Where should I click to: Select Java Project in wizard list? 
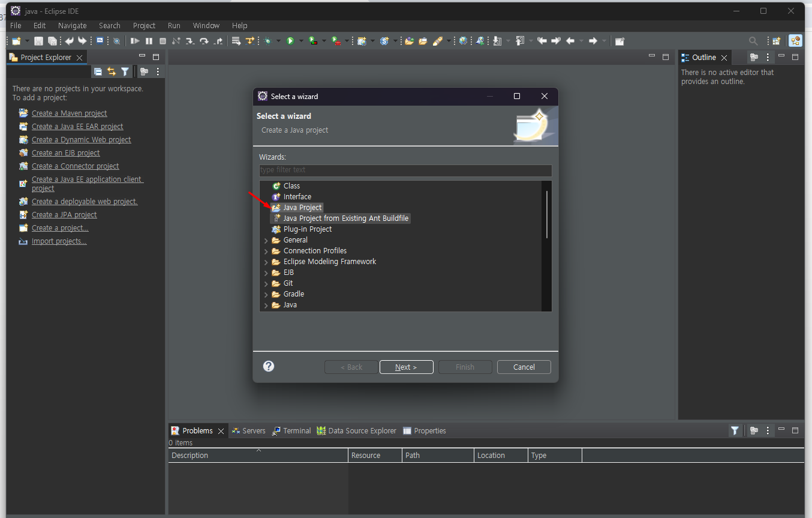(302, 208)
